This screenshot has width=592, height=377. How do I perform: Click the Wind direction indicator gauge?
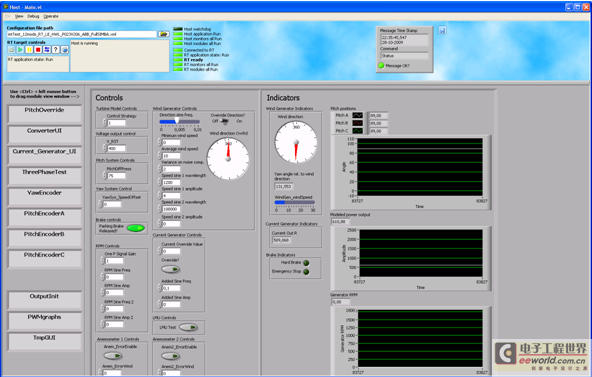point(296,142)
